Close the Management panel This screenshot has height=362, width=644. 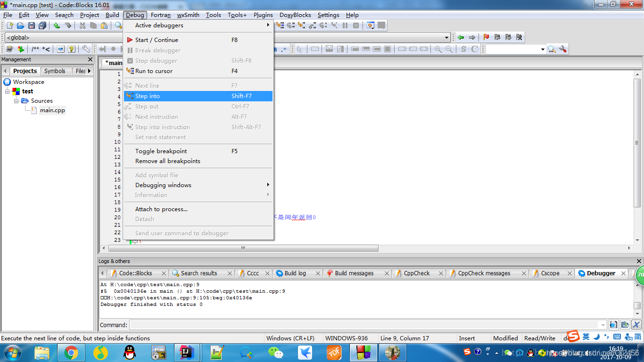[x=91, y=59]
